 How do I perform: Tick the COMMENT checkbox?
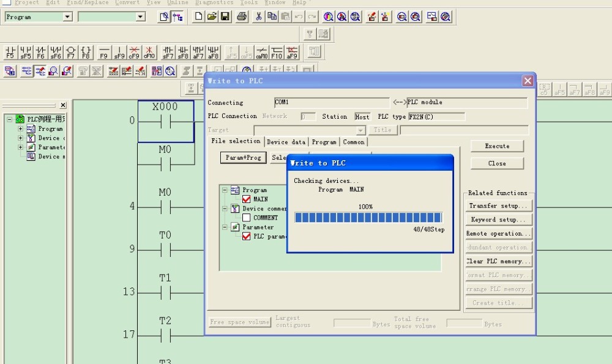pos(246,218)
